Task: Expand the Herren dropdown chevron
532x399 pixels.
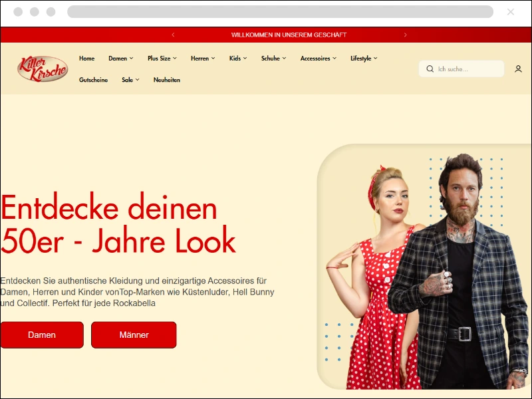Action: [x=213, y=59]
